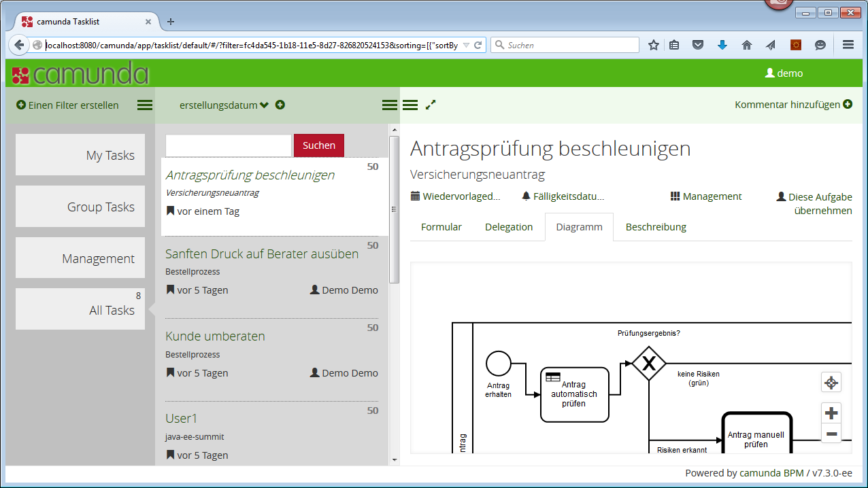
Task: Open the bookmarks list icon
Action: point(674,45)
